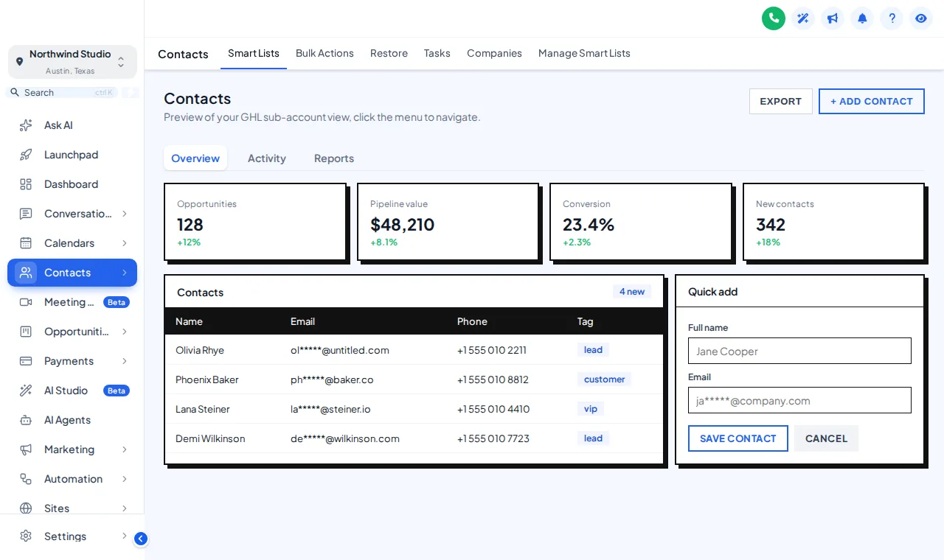Open the help question mark icon
This screenshot has height=560, width=944.
pos(892,18)
